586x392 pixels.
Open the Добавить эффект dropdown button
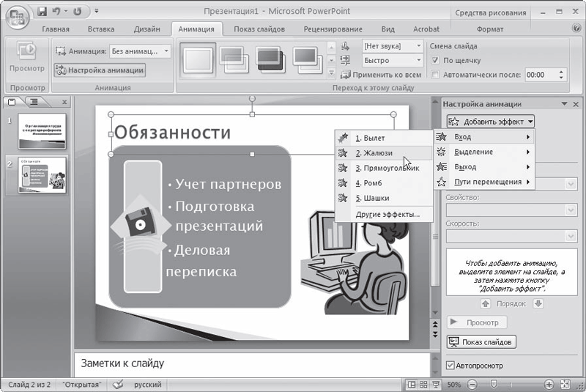tap(491, 122)
